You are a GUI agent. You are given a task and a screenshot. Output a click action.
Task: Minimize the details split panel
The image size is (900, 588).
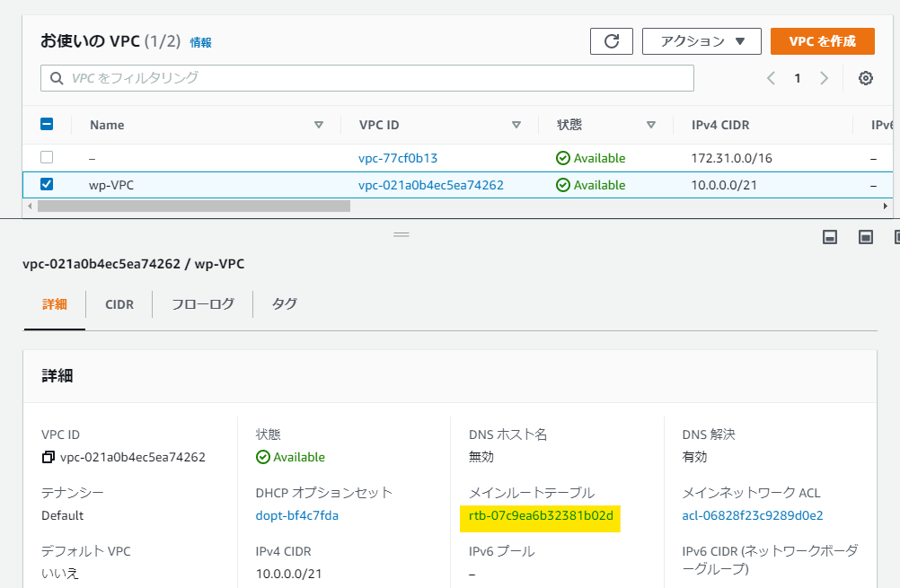pos(830,237)
